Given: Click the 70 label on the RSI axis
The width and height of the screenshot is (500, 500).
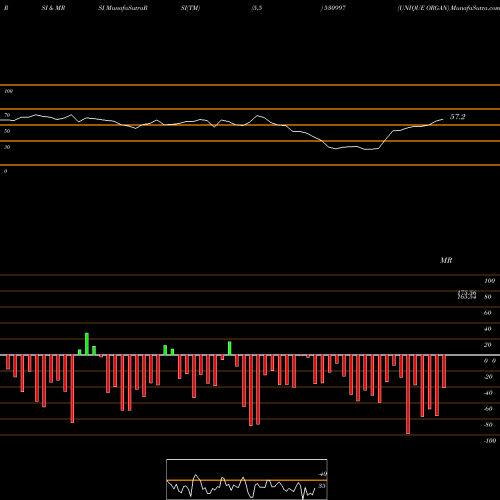Looking at the screenshot, I should point(7,115).
